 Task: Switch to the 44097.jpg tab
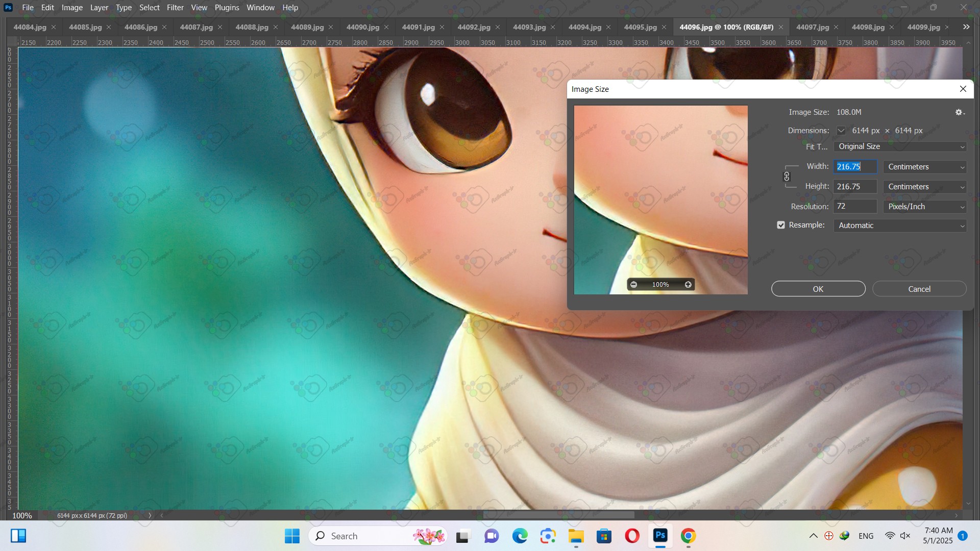point(813,27)
